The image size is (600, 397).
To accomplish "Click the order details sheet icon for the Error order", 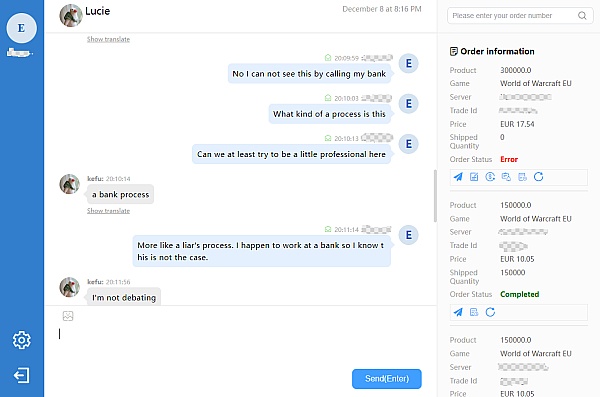I will (522, 177).
